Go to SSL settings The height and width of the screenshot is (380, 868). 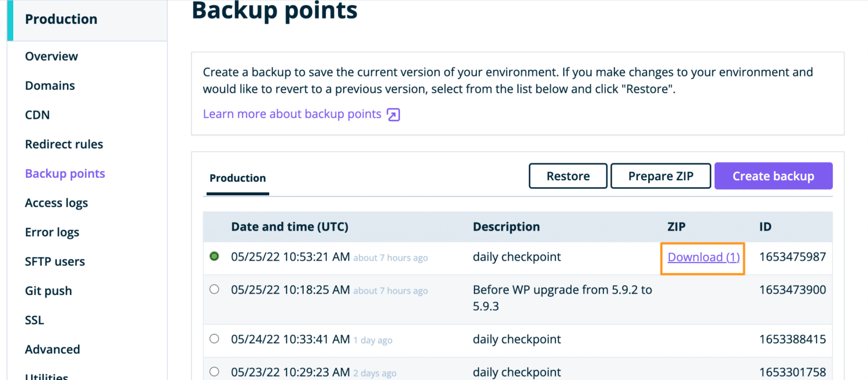[x=34, y=320]
